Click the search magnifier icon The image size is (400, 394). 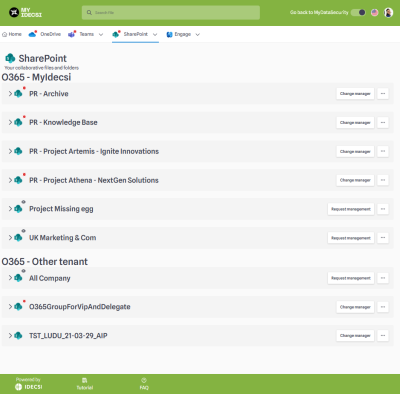click(89, 13)
